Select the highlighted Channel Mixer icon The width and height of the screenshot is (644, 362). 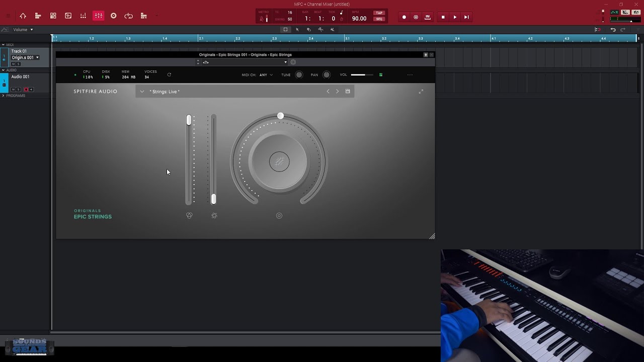98,16
